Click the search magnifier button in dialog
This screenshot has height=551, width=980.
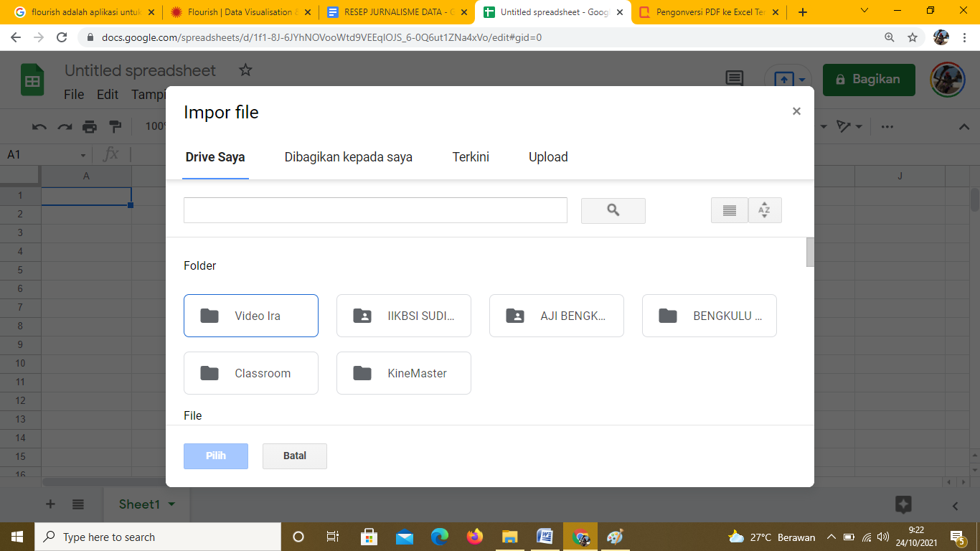pos(613,211)
